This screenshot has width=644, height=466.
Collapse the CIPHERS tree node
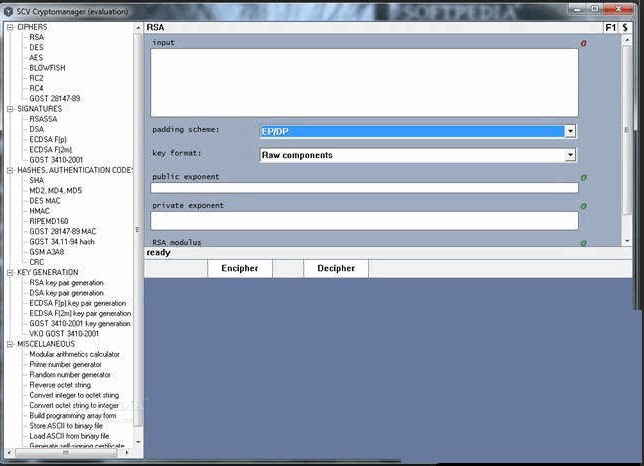click(x=10, y=28)
